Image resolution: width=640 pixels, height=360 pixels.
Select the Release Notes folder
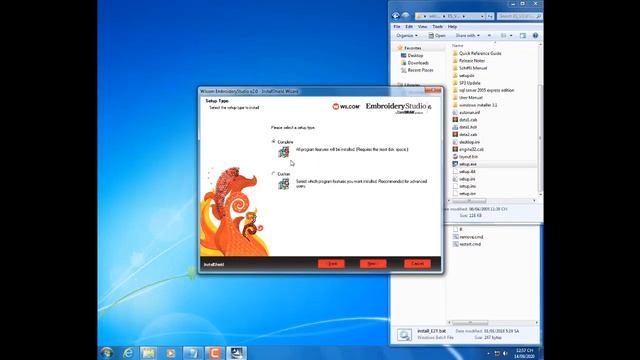pos(472,60)
